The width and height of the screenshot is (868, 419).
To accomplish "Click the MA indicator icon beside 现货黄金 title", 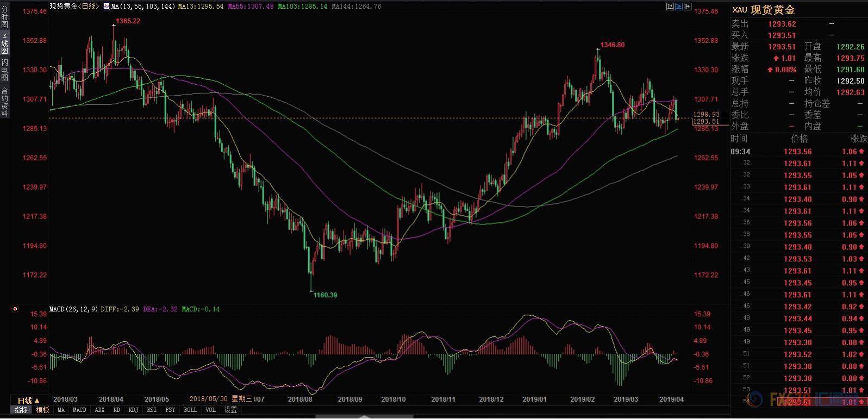I will click(106, 7).
